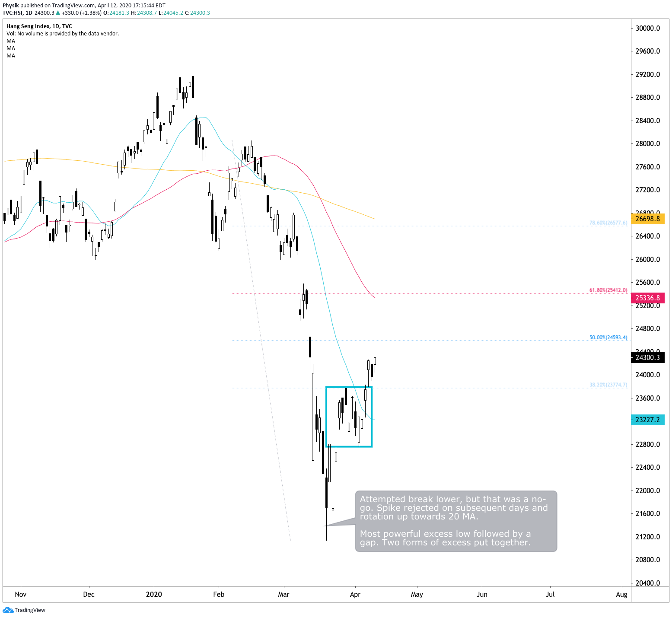Click the Nov label on time axis

point(21,595)
